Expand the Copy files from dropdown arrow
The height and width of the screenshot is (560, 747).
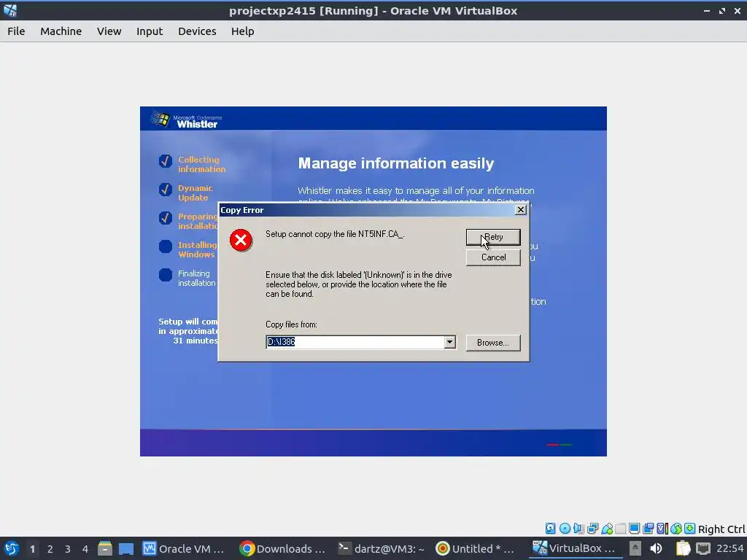point(449,342)
